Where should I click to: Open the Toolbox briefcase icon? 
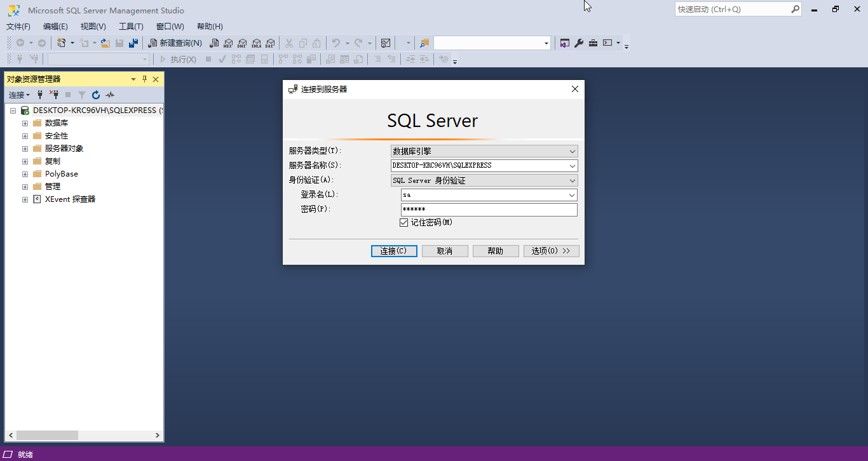(593, 43)
